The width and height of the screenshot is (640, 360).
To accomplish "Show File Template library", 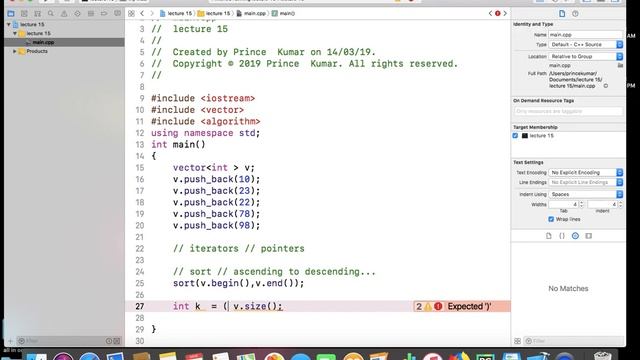I will click(549, 236).
